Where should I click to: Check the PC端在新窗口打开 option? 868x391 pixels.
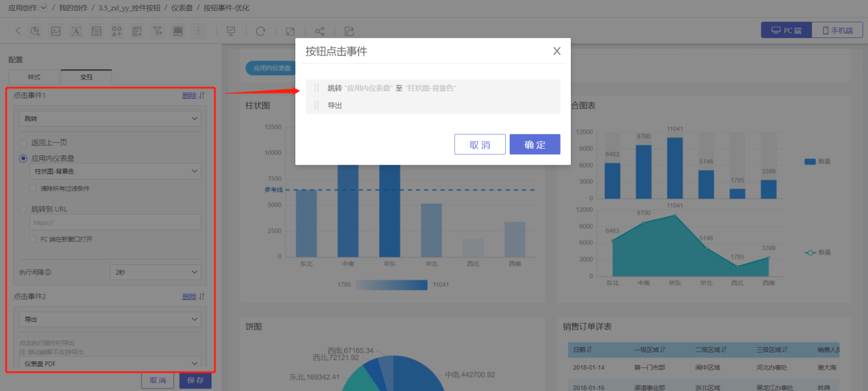pos(34,239)
